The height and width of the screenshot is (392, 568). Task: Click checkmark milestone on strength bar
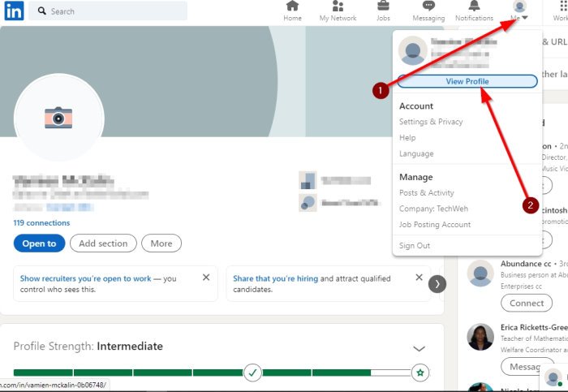[x=252, y=373]
